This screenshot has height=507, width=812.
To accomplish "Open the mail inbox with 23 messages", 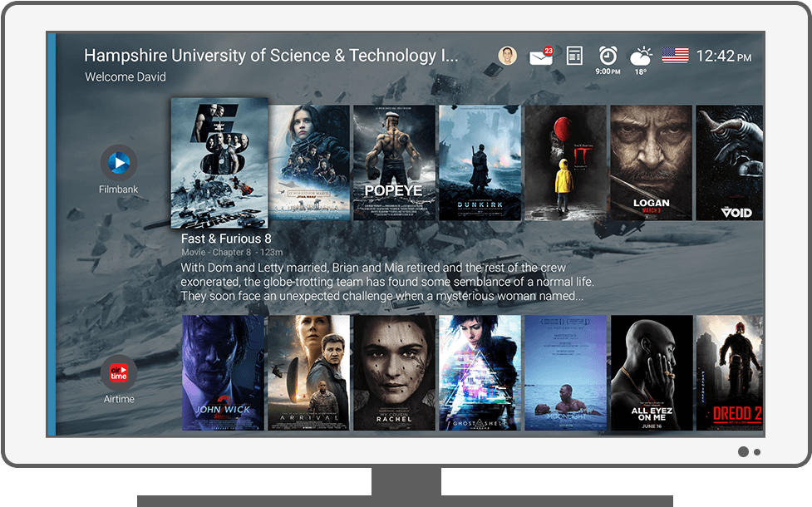I will 541,56.
